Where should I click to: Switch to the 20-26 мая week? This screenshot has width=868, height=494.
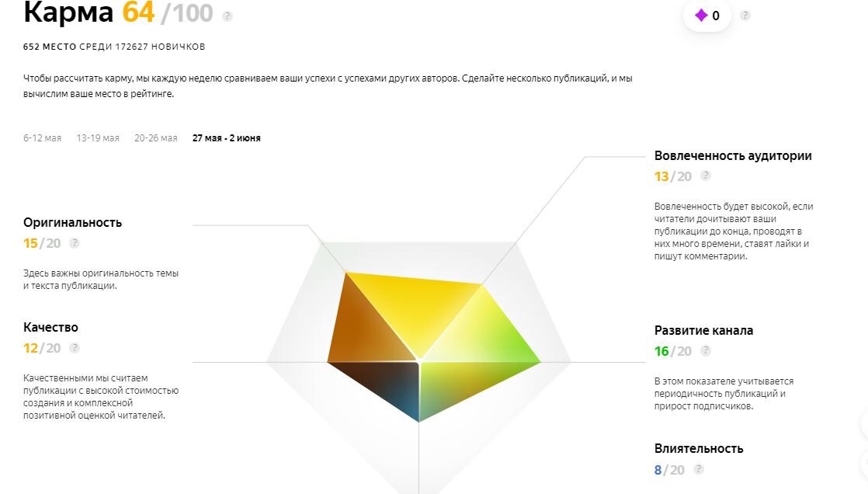click(x=155, y=138)
